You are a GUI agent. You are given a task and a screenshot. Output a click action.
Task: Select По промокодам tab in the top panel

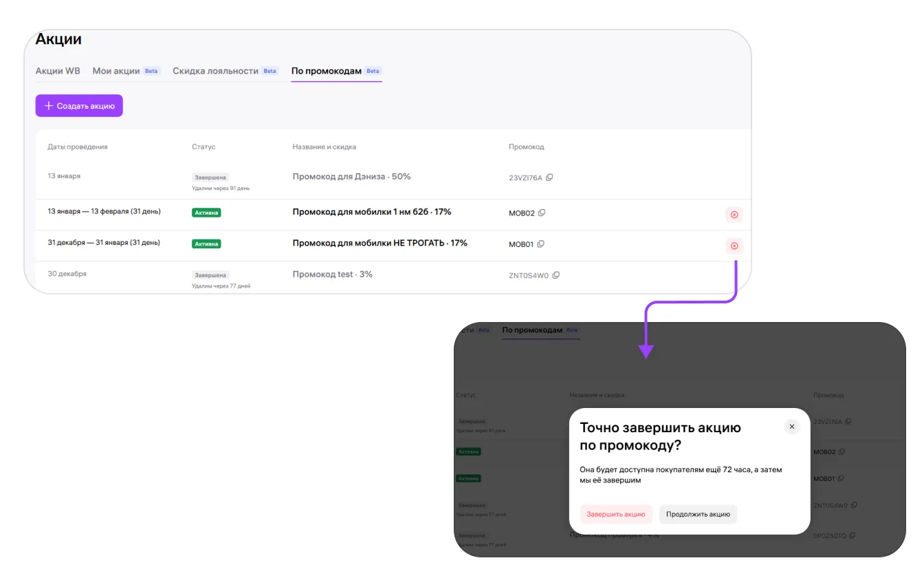(327, 71)
